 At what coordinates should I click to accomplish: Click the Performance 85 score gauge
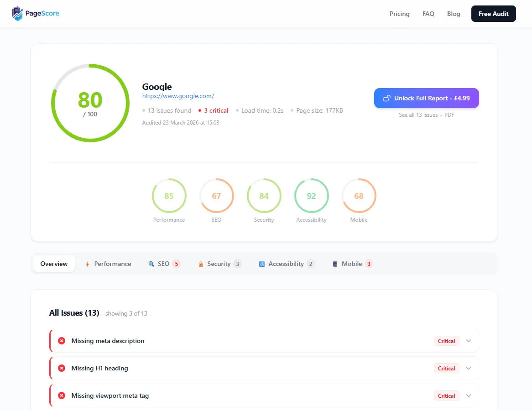coord(169,196)
